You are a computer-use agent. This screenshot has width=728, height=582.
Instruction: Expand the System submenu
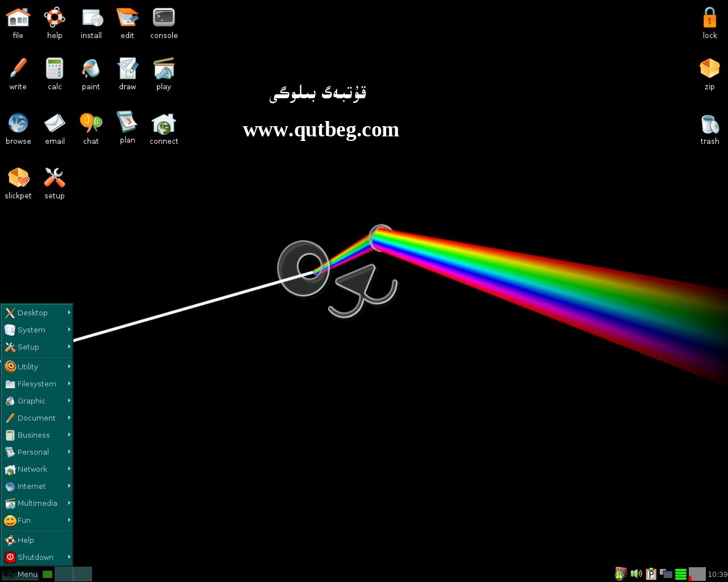(37, 330)
